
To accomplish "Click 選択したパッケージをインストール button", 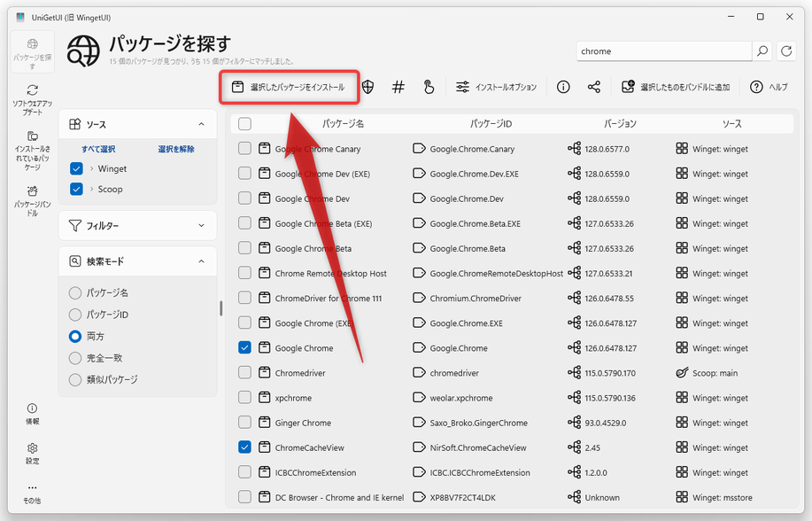I will (x=289, y=87).
